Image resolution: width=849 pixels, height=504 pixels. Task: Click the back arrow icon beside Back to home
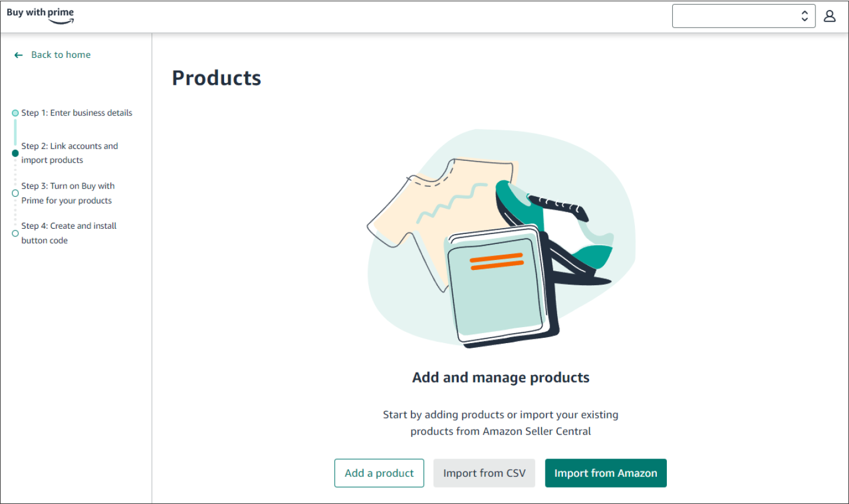[x=18, y=54]
